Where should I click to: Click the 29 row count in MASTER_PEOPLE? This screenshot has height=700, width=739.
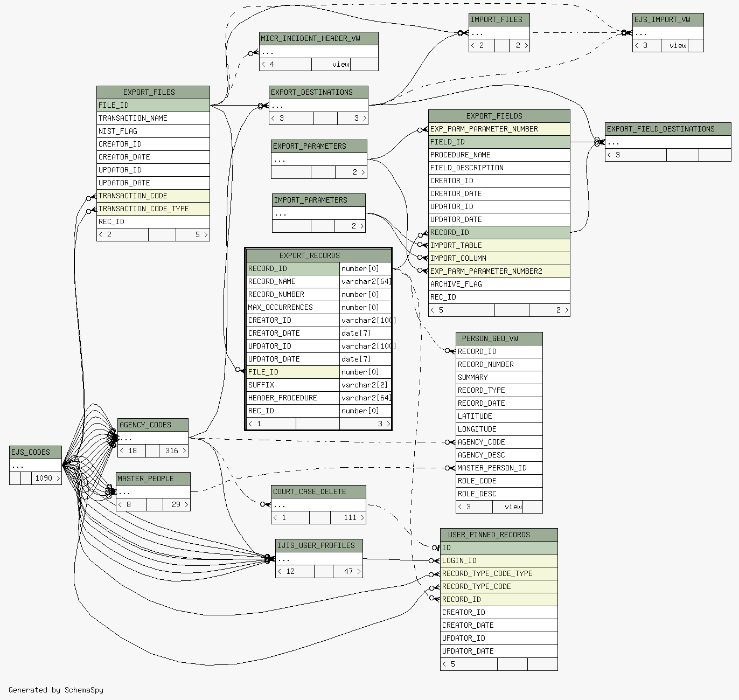coord(176,504)
